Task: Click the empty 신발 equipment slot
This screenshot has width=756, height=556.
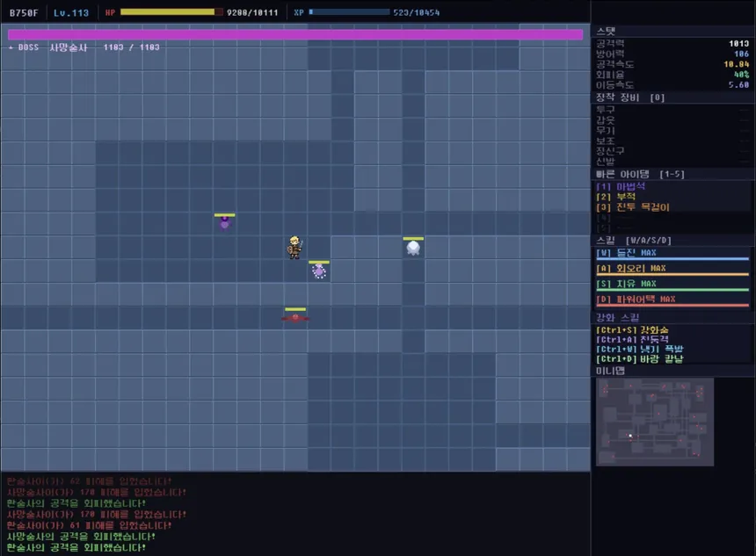Action: 672,162
